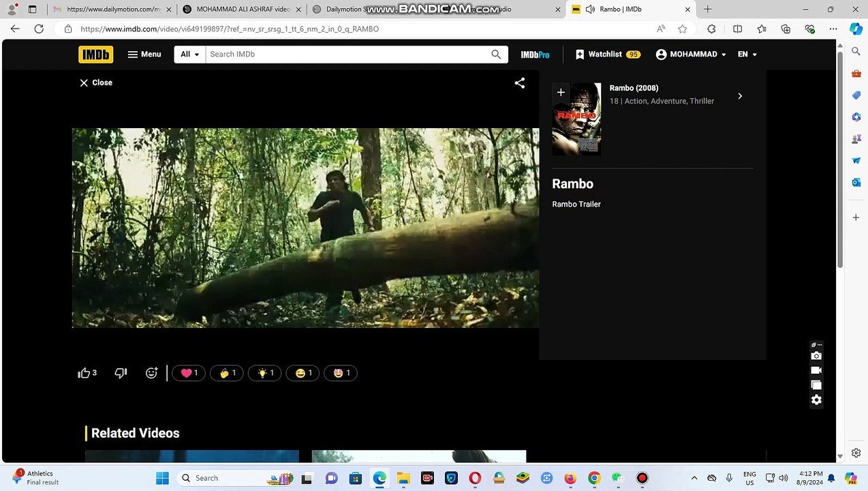Focus the Search IMDb field
The height and width of the screenshot is (491, 868).
[x=347, y=55]
